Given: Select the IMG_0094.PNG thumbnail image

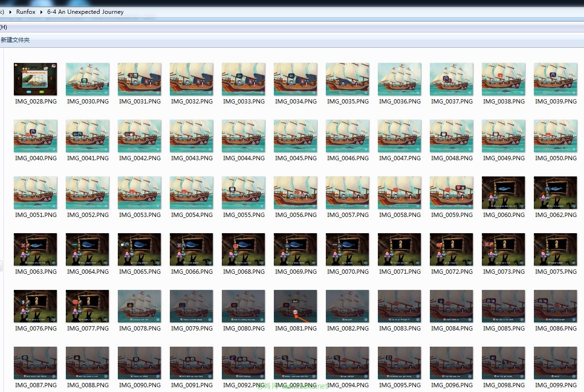Looking at the screenshot, I should (347, 363).
